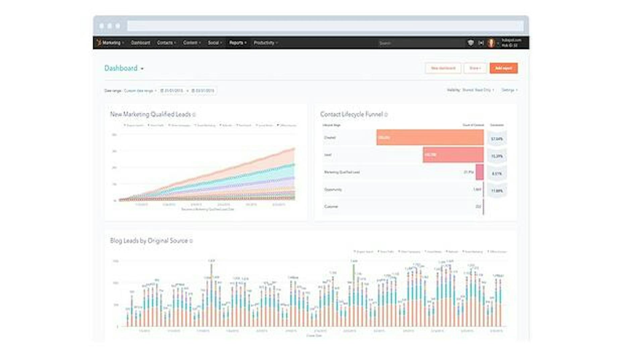Open the Social navigation menu

[215, 43]
